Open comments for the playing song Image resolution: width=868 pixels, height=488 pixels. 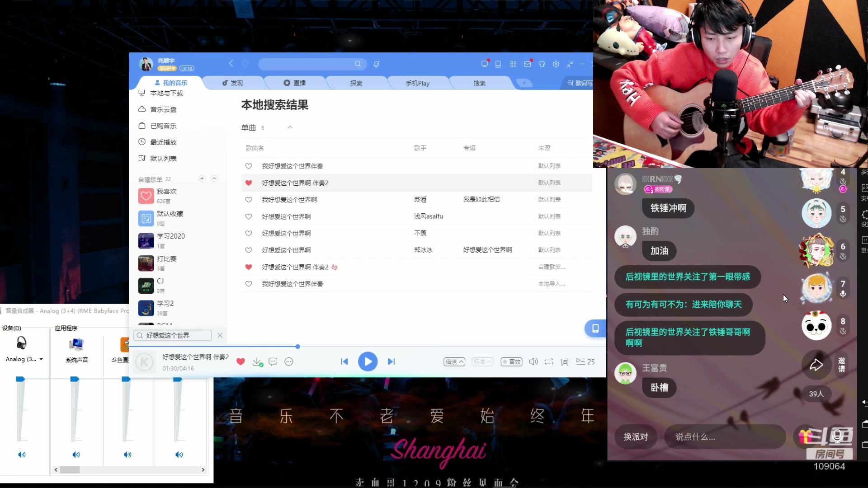pyautogui.click(x=273, y=361)
